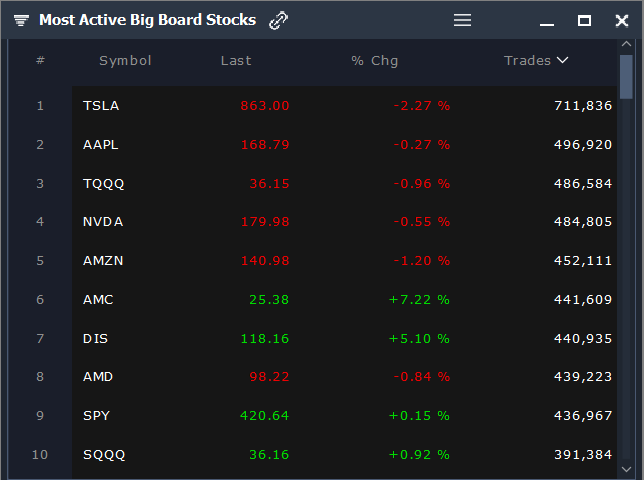Click rank number 1 in TSLA row

[x=40, y=106]
